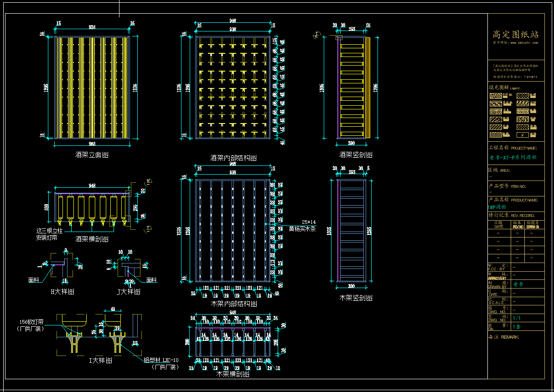The height and width of the screenshot is (392, 554).
Task: Select the 高定图纸站 title logo
Action: (516, 34)
